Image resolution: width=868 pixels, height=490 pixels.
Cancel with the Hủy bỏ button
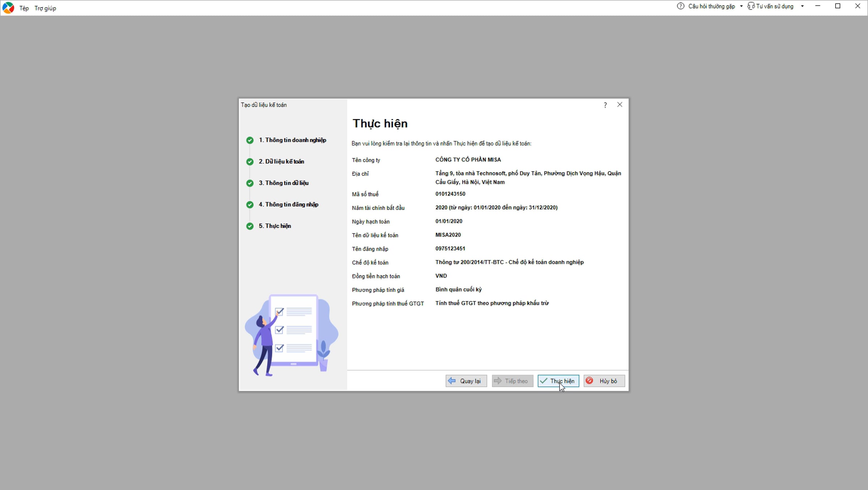point(604,381)
